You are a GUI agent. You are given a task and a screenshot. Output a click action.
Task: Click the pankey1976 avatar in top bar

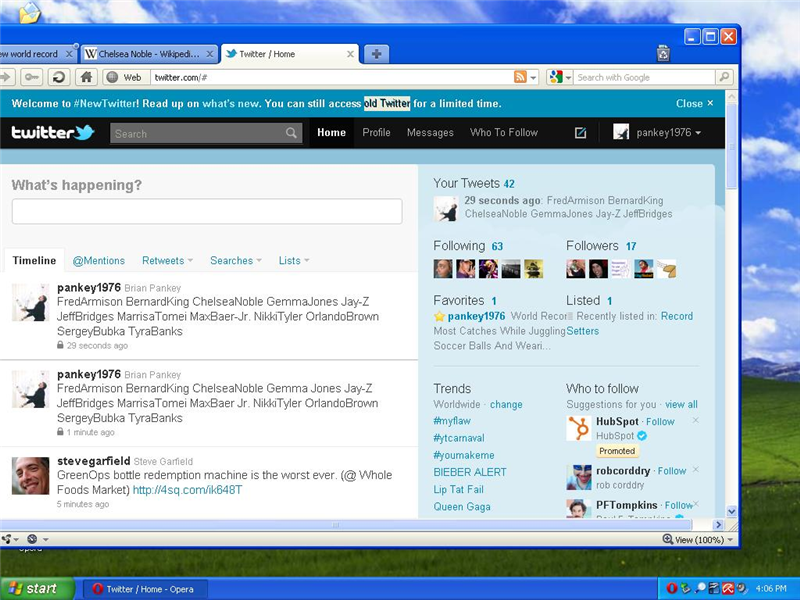pyautogui.click(x=621, y=132)
